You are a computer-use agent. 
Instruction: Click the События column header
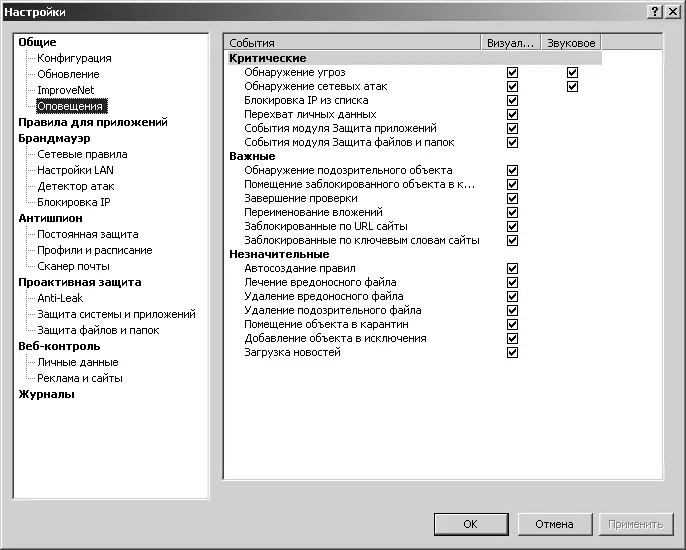coord(352,44)
